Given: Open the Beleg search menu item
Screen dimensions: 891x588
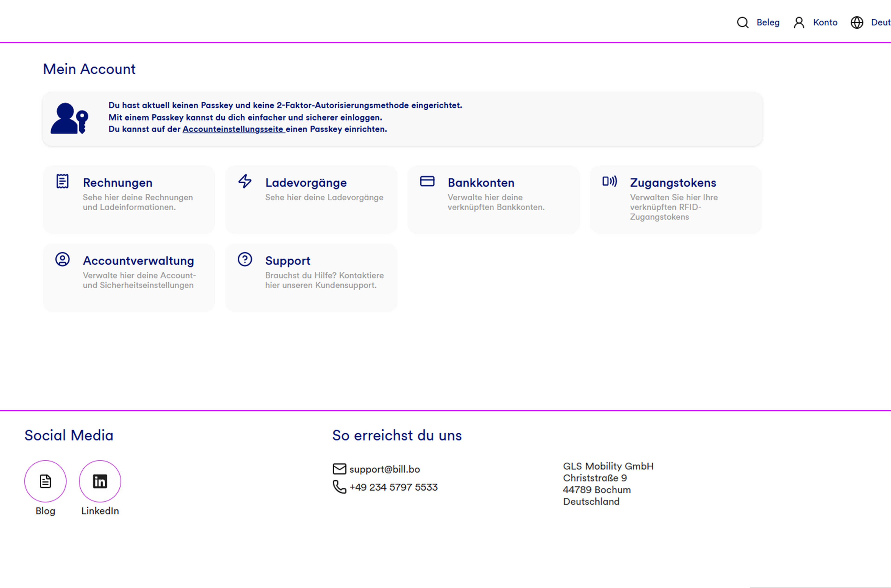Looking at the screenshot, I should (x=768, y=22).
